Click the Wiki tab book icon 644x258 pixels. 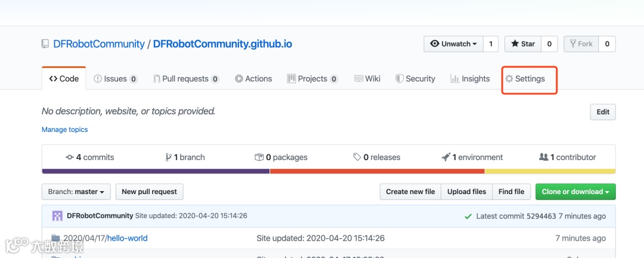[x=358, y=79]
